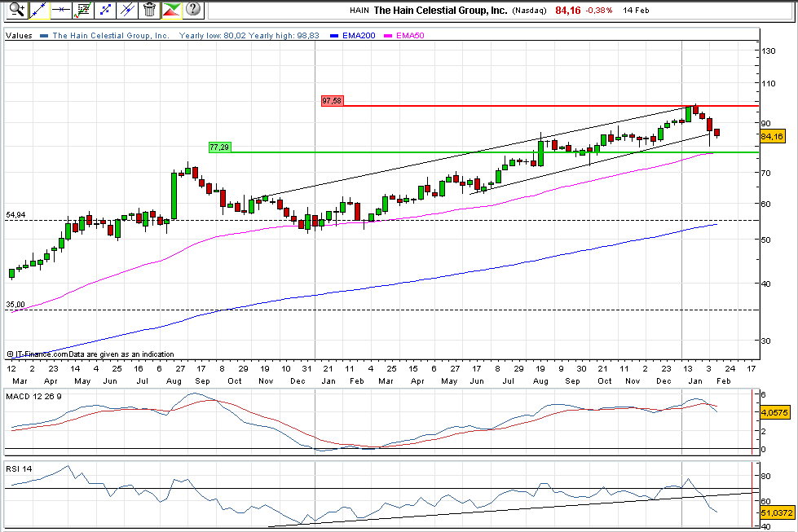Click the RSI value tag 51,0372
This screenshot has width=798, height=532.
(x=777, y=513)
